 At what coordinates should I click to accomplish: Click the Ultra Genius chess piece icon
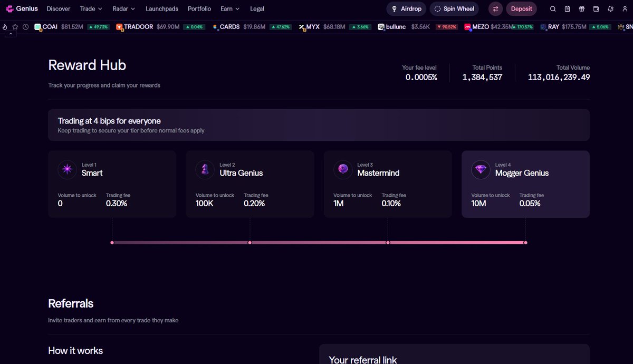click(205, 169)
